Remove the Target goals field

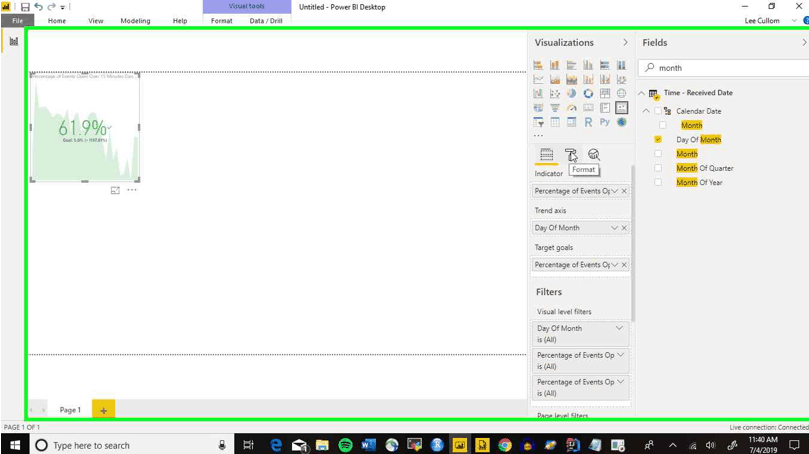pos(624,265)
